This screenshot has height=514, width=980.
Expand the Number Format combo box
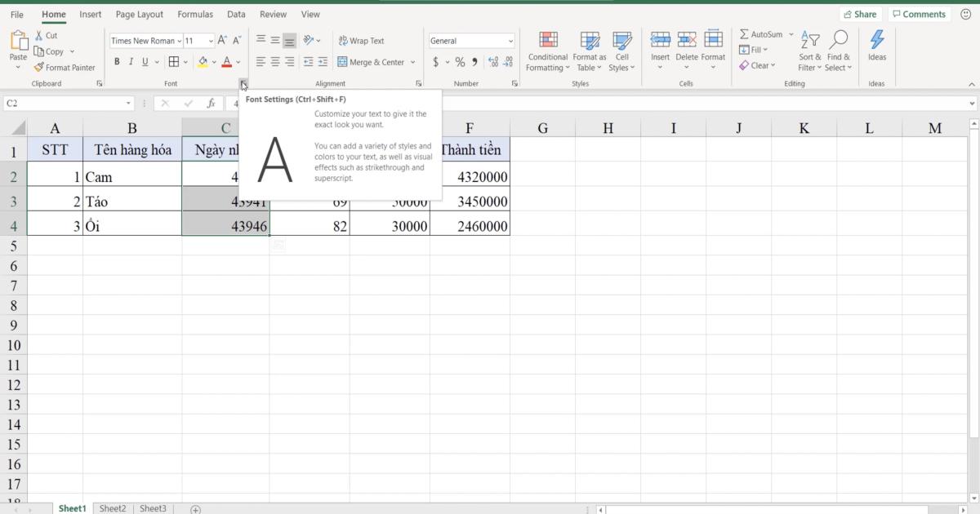[x=510, y=40]
